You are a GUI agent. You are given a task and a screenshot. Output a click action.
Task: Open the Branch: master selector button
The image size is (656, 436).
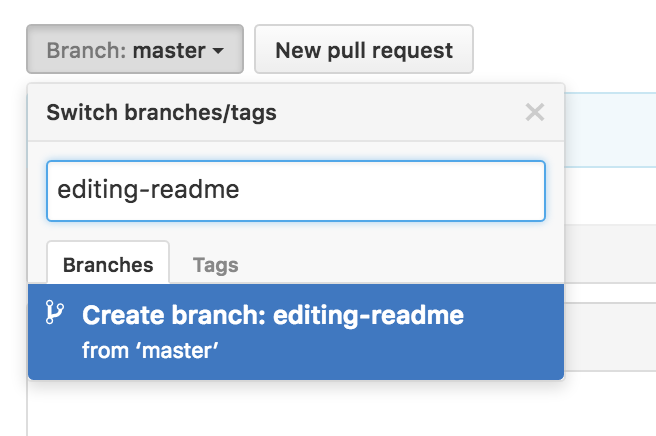135,49
